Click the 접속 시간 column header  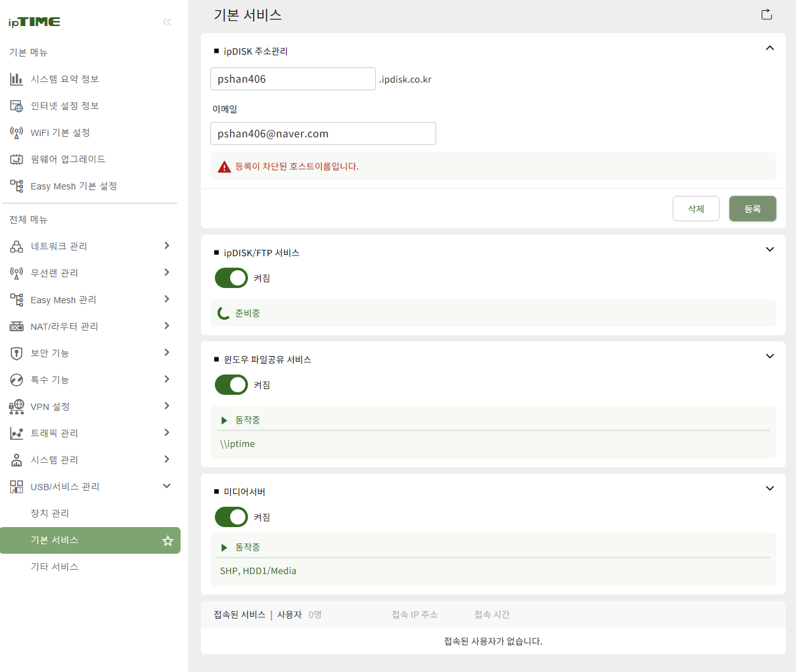coord(492,615)
